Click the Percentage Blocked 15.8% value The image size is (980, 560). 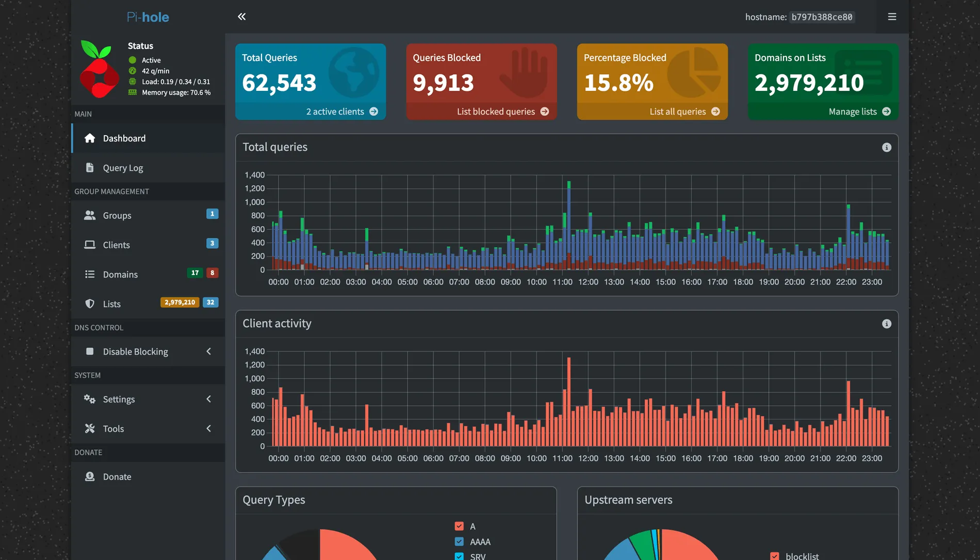618,83
